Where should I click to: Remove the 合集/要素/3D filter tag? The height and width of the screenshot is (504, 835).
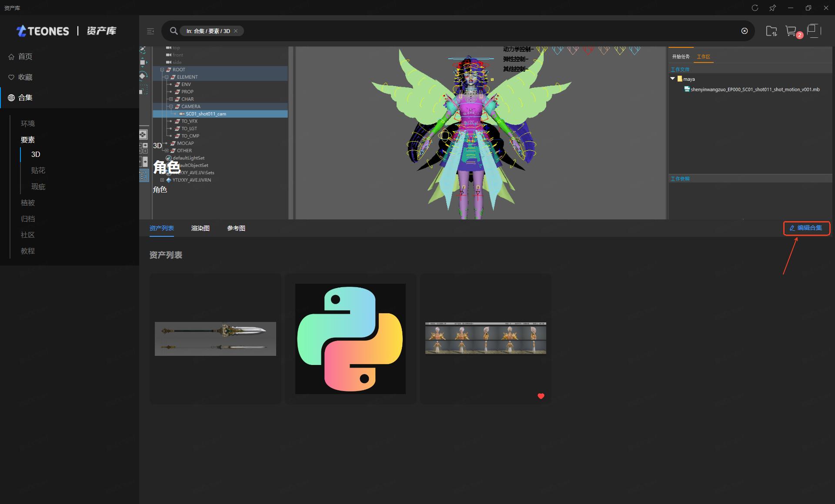pos(236,31)
